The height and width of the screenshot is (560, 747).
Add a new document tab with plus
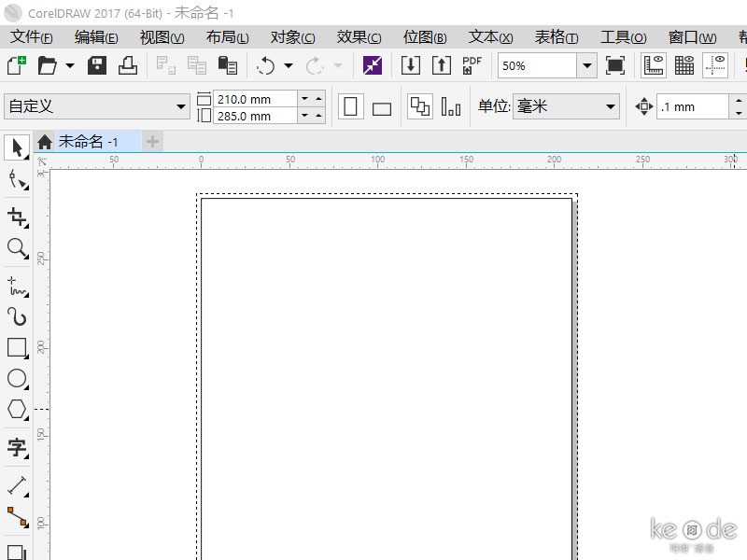tap(152, 142)
